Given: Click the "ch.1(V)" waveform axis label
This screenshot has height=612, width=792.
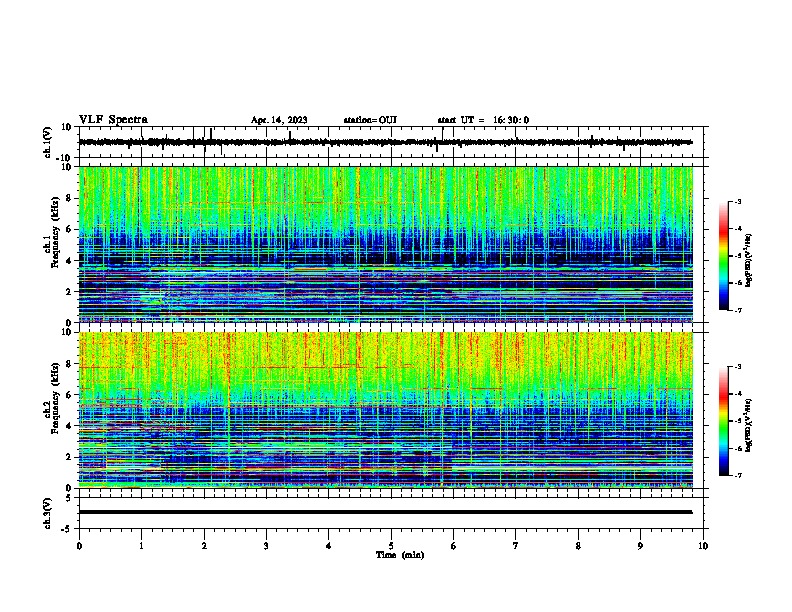Looking at the screenshot, I should tap(48, 142).
